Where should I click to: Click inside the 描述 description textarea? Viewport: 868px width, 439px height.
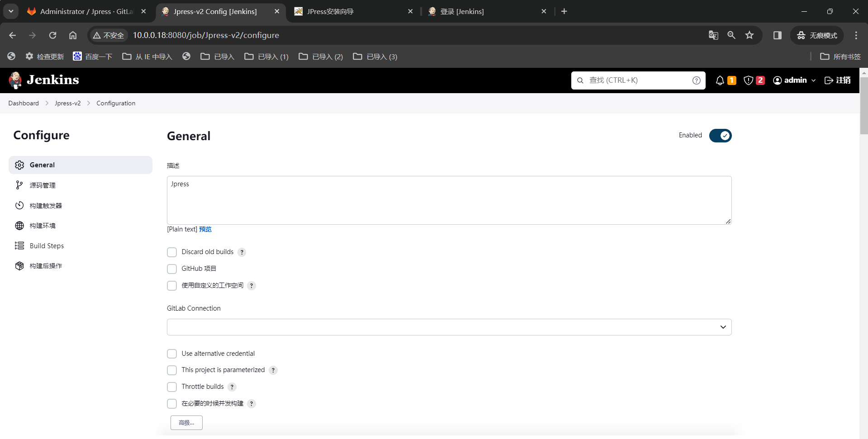449,200
